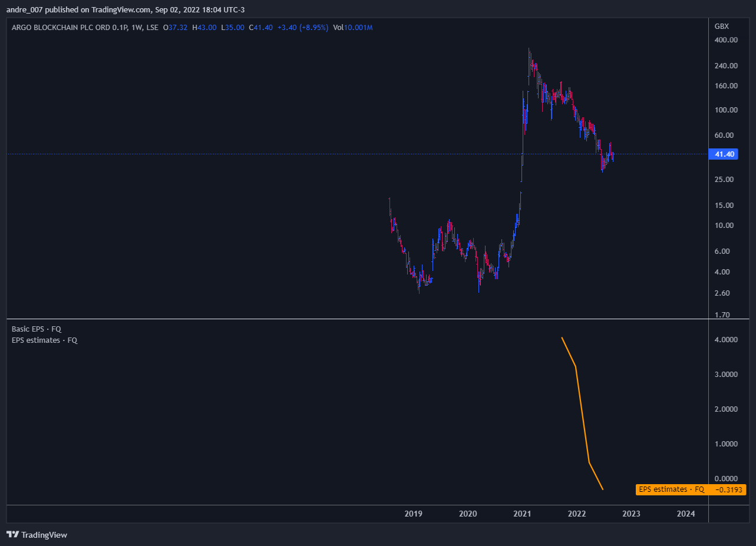This screenshot has width=756, height=546.
Task: Click the 6.00 price axis label
Action: [722, 252]
